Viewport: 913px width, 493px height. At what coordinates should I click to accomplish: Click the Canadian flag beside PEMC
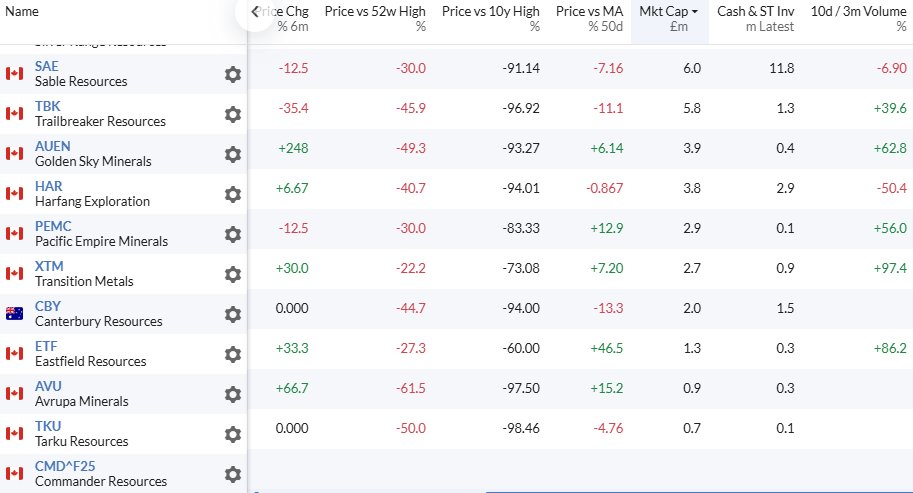[15, 233]
